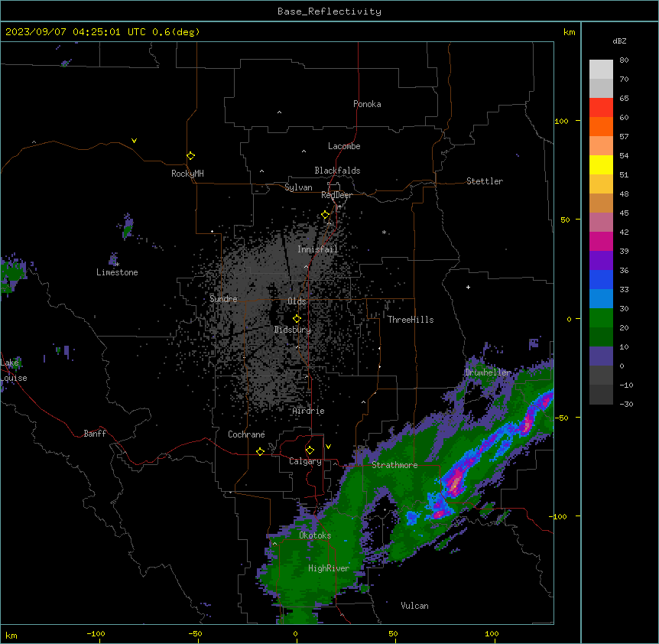Click the Base_Reflectivity title text
Screen dimensions: 659x644
coord(329,11)
